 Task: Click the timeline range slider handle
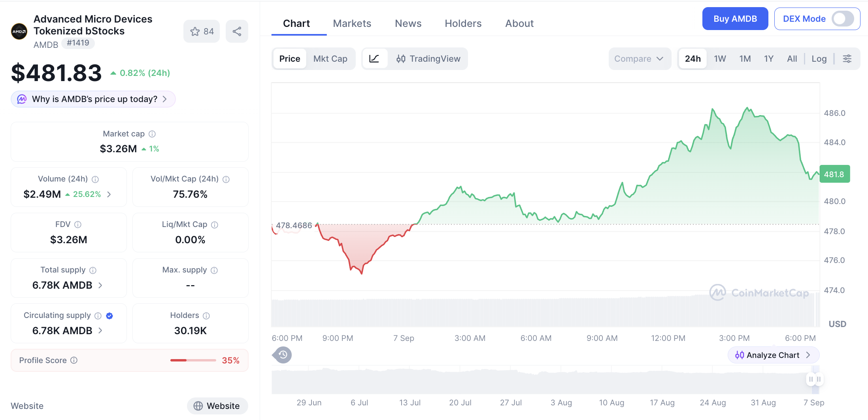pyautogui.click(x=815, y=379)
